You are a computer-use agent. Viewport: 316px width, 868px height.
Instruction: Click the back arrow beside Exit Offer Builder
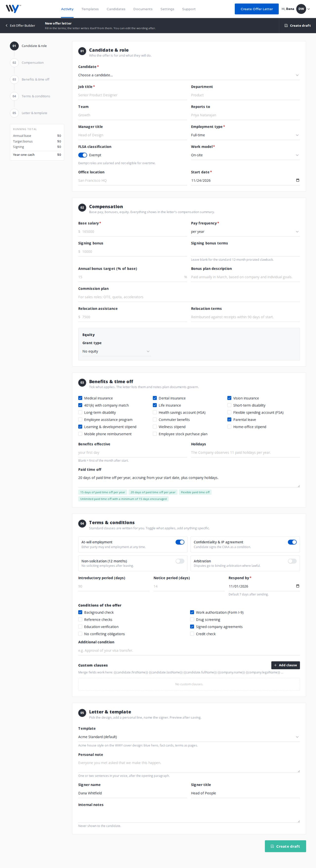pos(7,26)
